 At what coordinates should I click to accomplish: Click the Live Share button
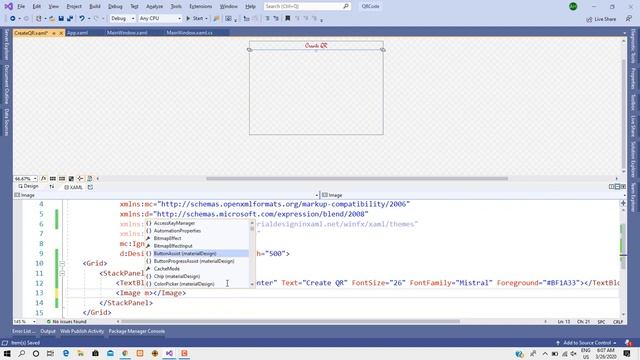(601, 19)
